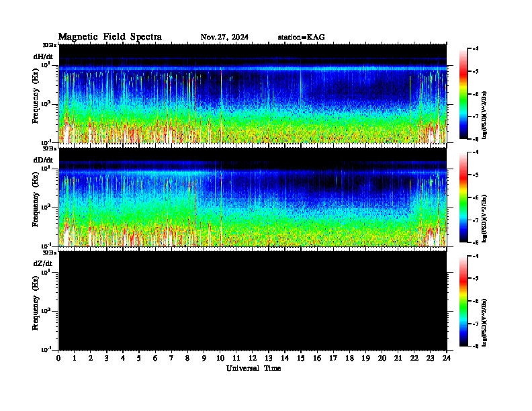Click the '8' hour tick label
The width and height of the screenshot is (532, 411).
(x=187, y=359)
